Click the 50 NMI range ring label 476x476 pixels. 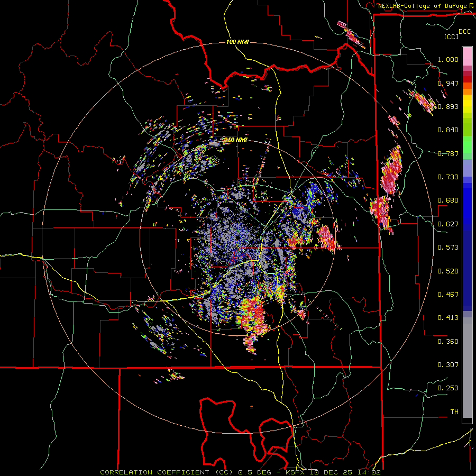pos(237,140)
